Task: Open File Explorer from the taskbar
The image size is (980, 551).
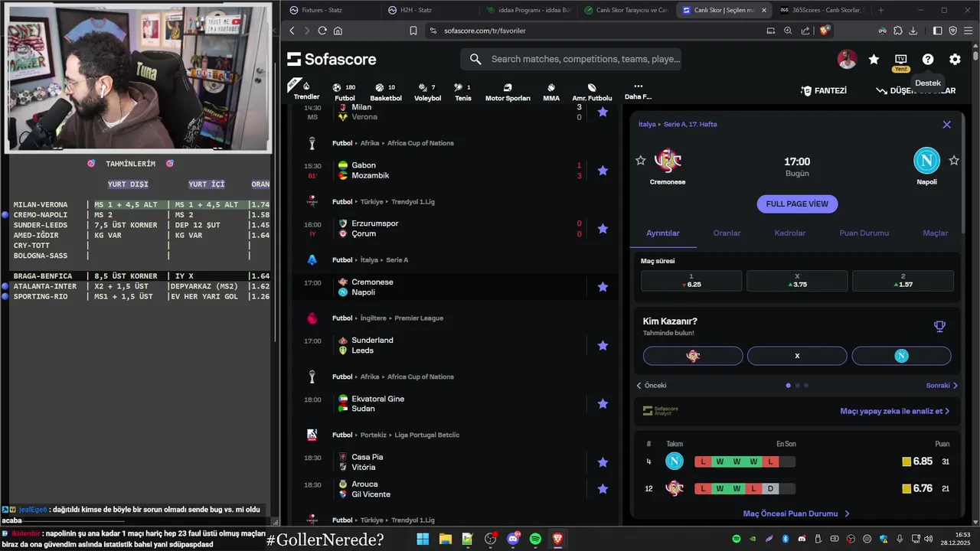Action: [445, 540]
